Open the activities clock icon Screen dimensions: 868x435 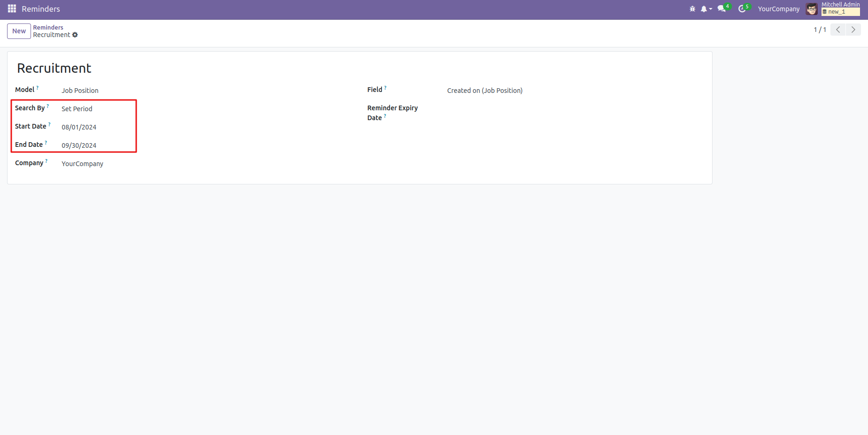(742, 9)
